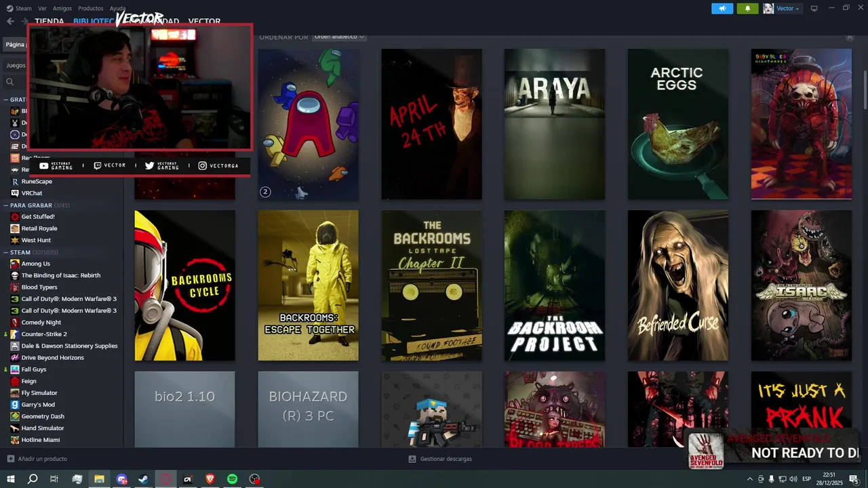Click Gestionar descargas
This screenshot has height=488, width=868.
[440, 459]
